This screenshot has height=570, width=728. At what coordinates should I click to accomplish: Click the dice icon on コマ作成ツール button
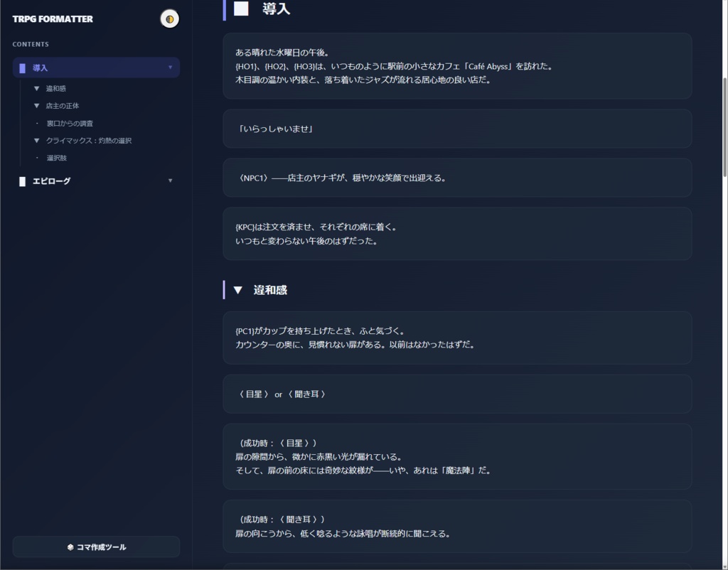(70, 547)
